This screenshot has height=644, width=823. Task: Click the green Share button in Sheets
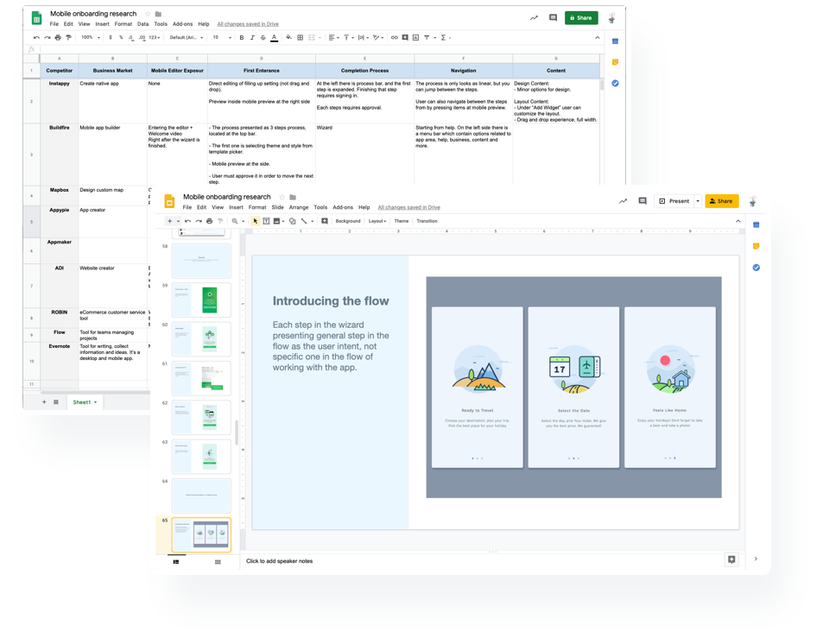[x=581, y=18]
